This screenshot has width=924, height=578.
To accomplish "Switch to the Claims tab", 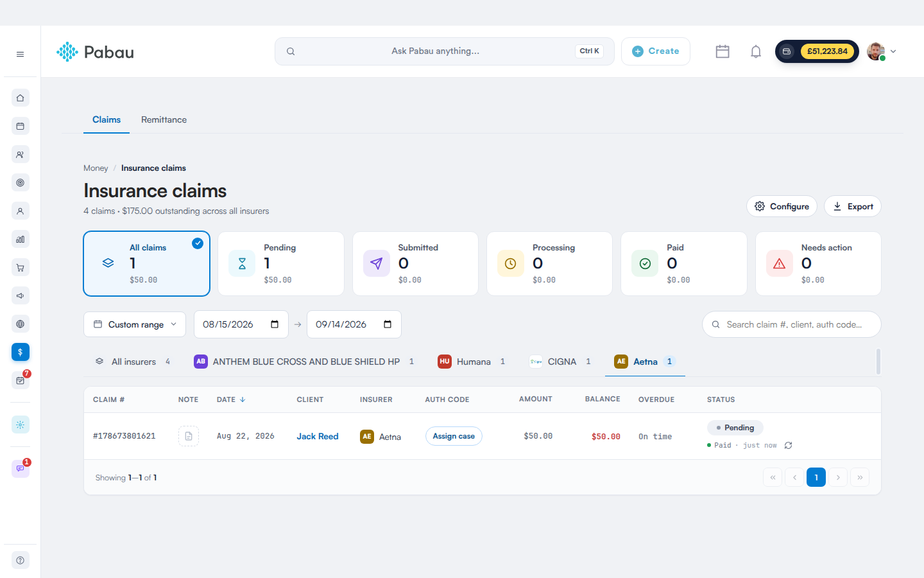I will tap(107, 120).
